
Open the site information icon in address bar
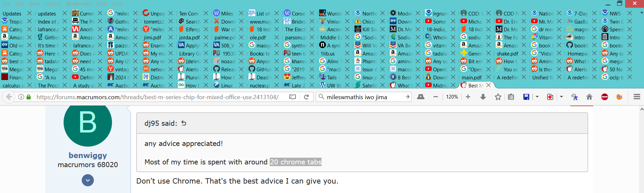(21, 97)
